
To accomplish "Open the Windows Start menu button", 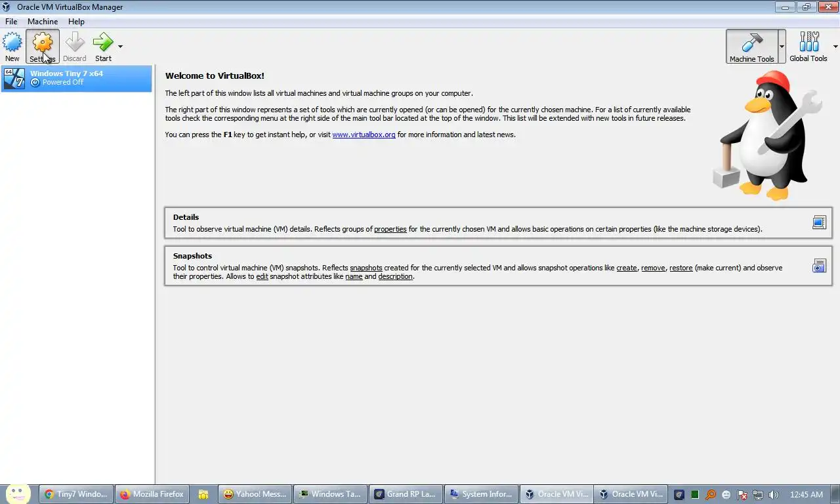I will pos(18,493).
